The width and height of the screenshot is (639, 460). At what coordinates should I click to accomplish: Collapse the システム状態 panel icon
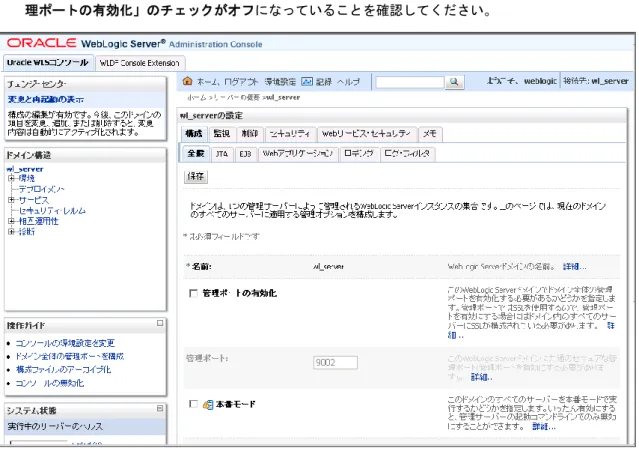(x=160, y=408)
